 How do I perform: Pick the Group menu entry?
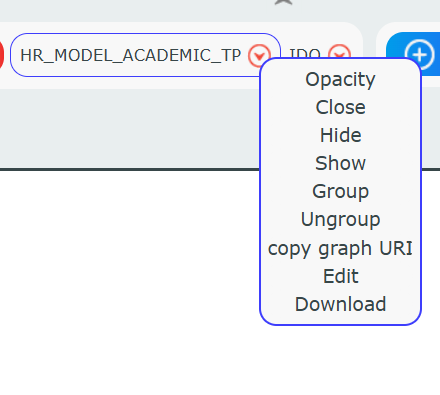click(340, 192)
